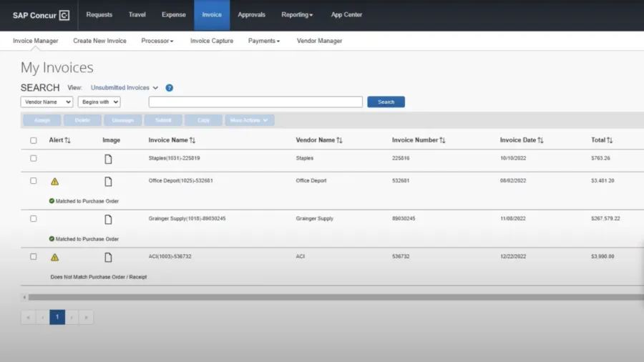Click green check beside Office Depot's Matched to Purchase Order
Viewport: 644px width, 362px height.
(x=52, y=201)
